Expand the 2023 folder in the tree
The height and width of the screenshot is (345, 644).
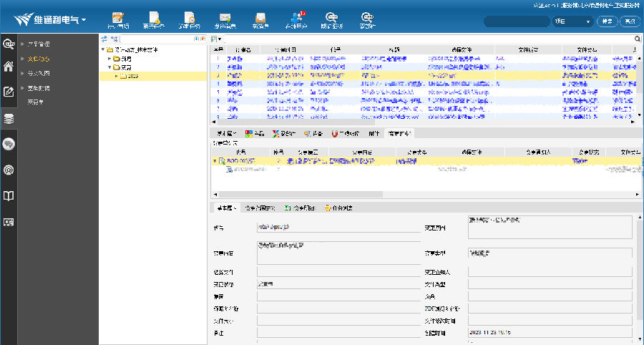(x=117, y=76)
